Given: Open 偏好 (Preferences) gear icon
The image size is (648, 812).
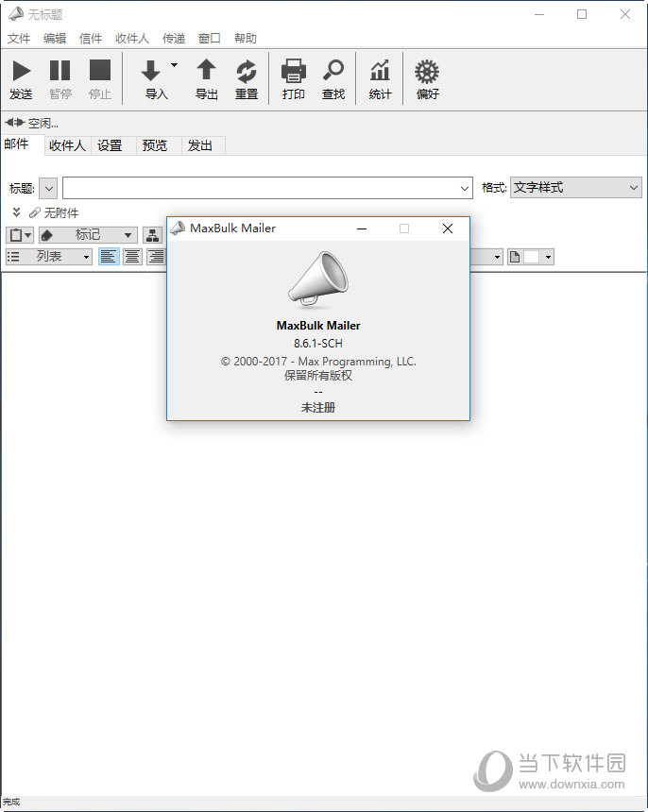Looking at the screenshot, I should click(x=427, y=72).
